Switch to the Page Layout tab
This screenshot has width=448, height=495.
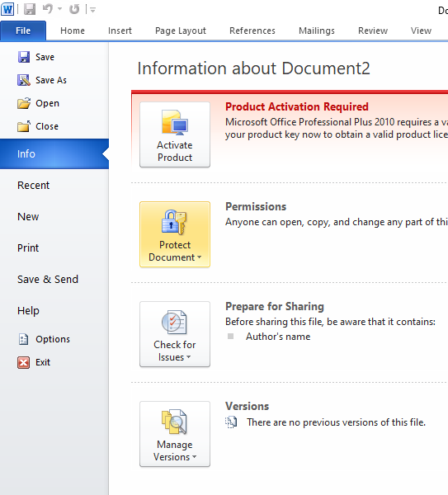click(x=181, y=31)
